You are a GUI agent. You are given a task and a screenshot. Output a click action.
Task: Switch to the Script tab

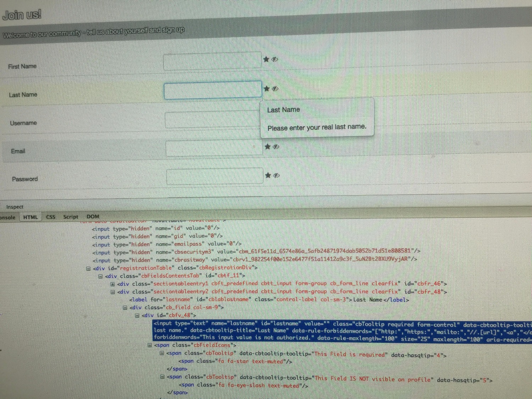pos(71,217)
